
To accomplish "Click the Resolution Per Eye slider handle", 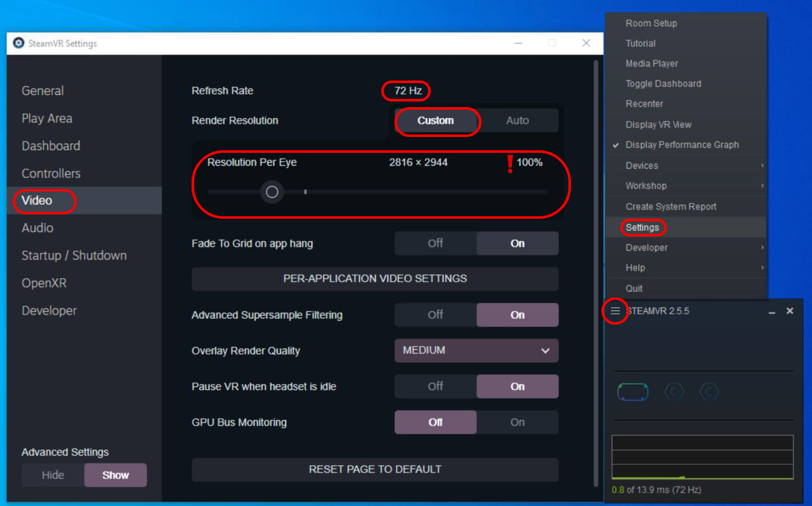I will (272, 192).
